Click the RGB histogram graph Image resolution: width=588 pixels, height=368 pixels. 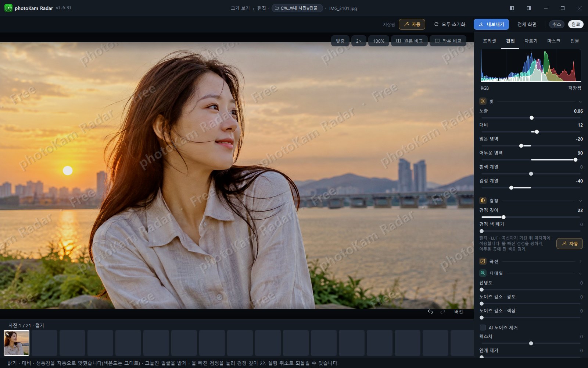pos(531,66)
